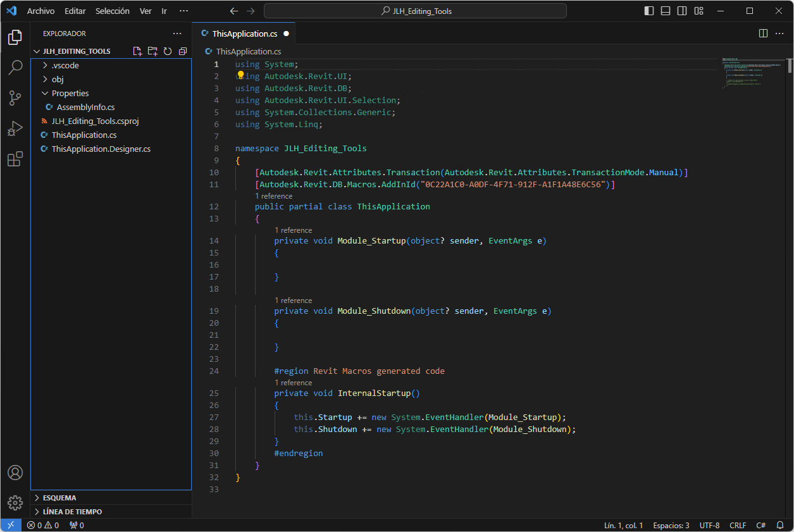This screenshot has width=794, height=532.
Task: Open the Archivo menu
Action: (40, 11)
